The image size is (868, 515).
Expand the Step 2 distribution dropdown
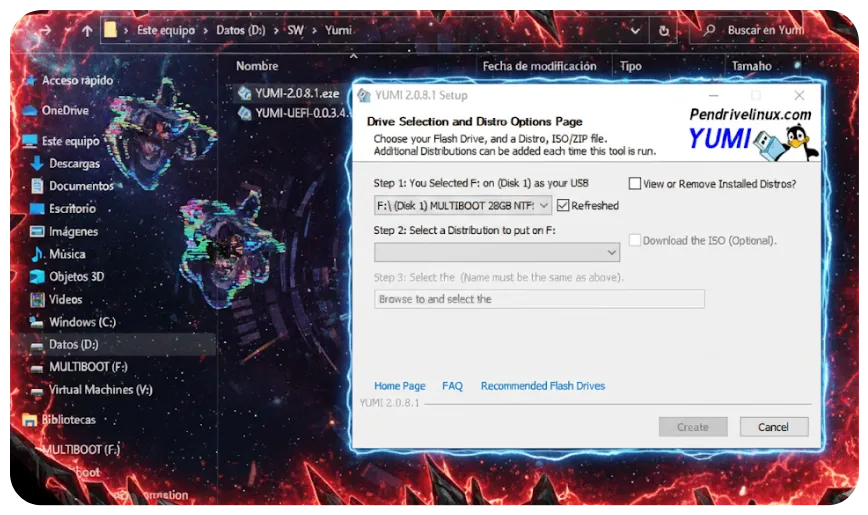(x=611, y=253)
